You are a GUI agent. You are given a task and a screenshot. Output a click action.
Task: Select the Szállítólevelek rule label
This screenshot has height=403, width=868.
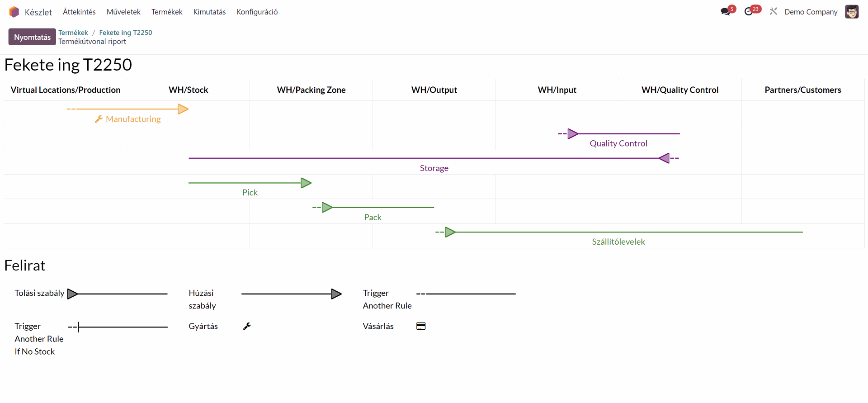[618, 242]
